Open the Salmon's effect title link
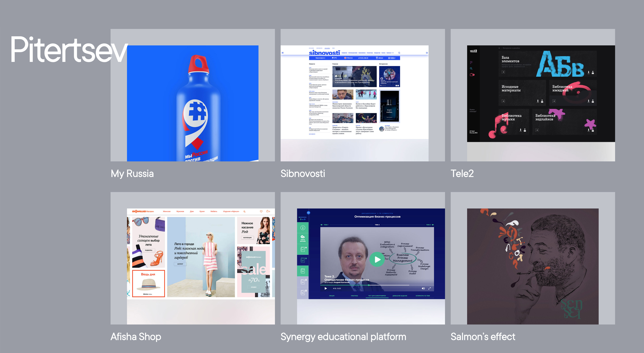Viewport: 644px width, 353px height. tap(483, 337)
